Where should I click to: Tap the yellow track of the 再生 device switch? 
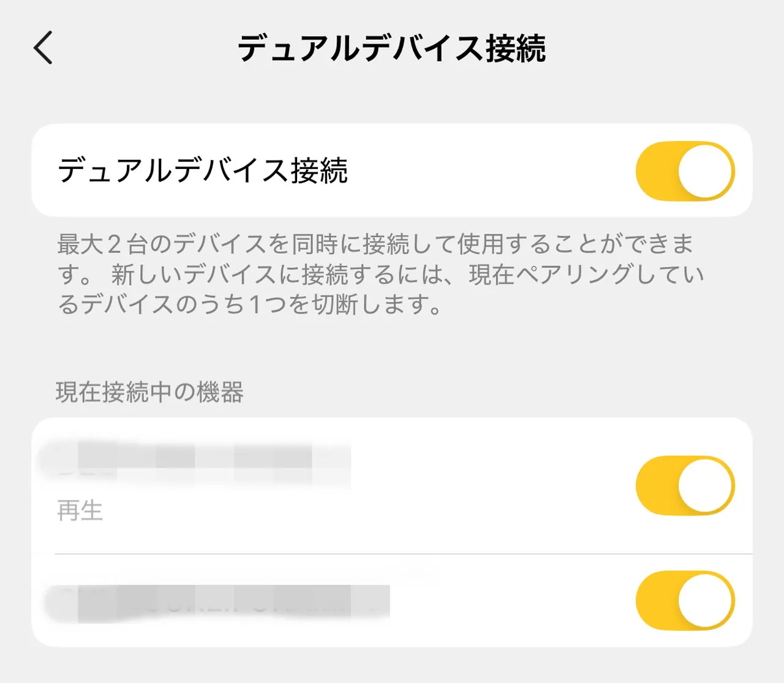[x=655, y=486]
